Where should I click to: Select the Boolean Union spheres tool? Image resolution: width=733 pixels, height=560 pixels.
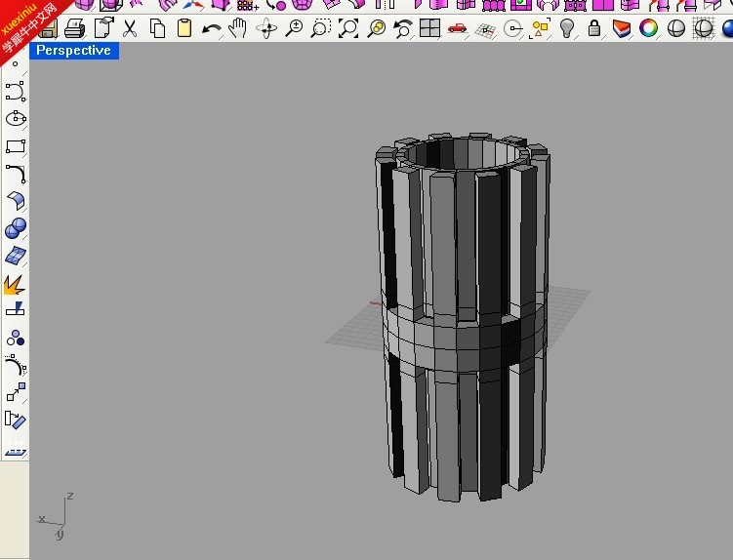16,228
